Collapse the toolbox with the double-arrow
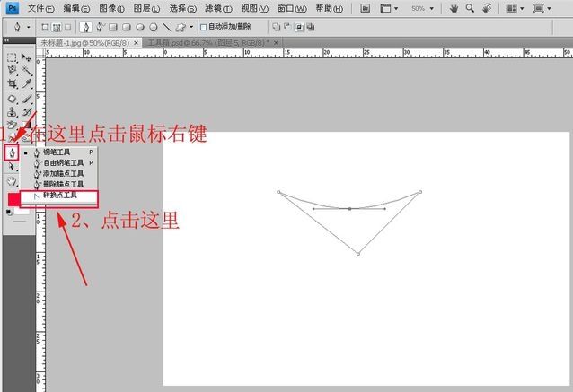 (6, 40)
